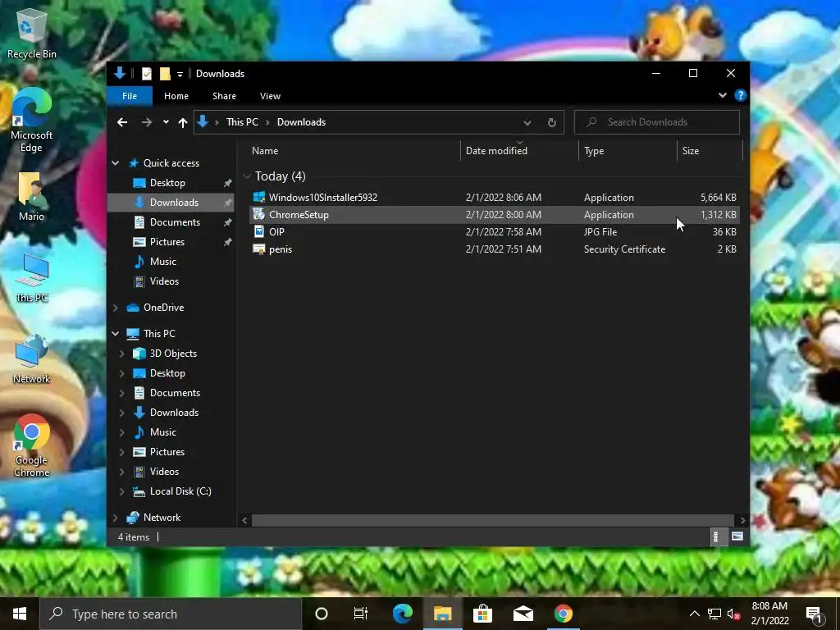The height and width of the screenshot is (630, 840).
Task: Sort by the Name column header
Action: (x=353, y=151)
